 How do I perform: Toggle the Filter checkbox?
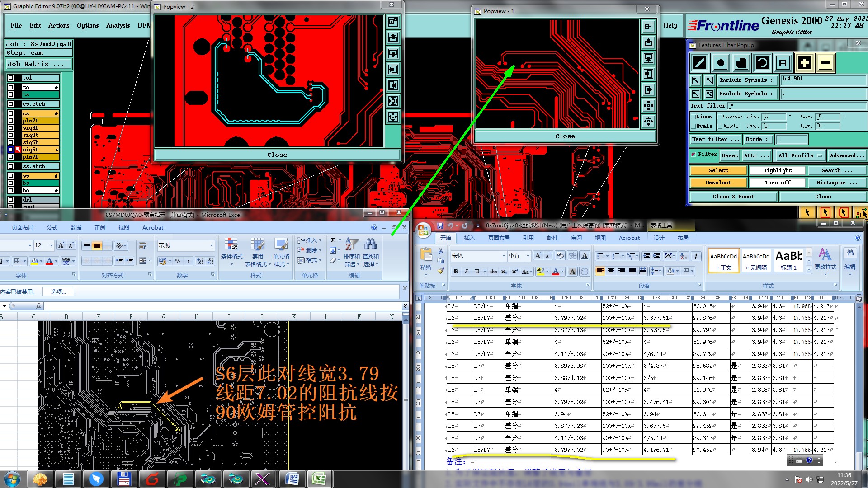point(693,155)
